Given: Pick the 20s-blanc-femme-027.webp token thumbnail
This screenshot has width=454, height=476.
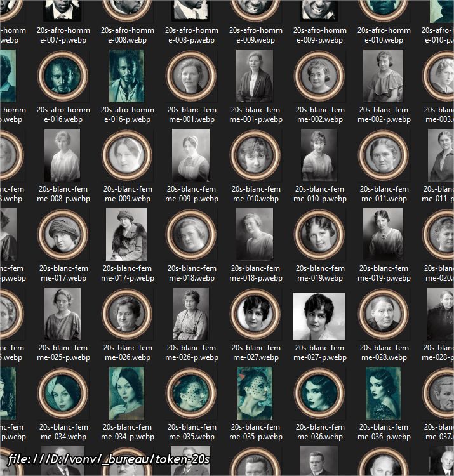Looking at the screenshot, I should tap(255, 314).
